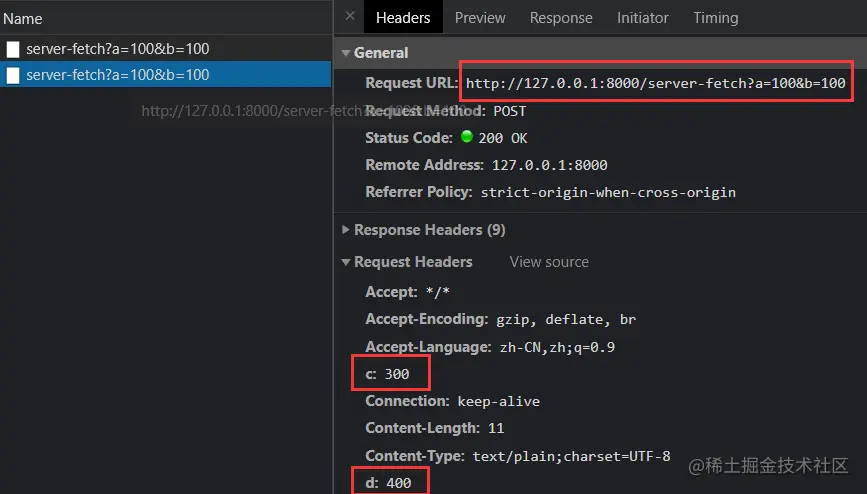Click the Accept-Encoding header name
The width and height of the screenshot is (867, 494).
[426, 319]
